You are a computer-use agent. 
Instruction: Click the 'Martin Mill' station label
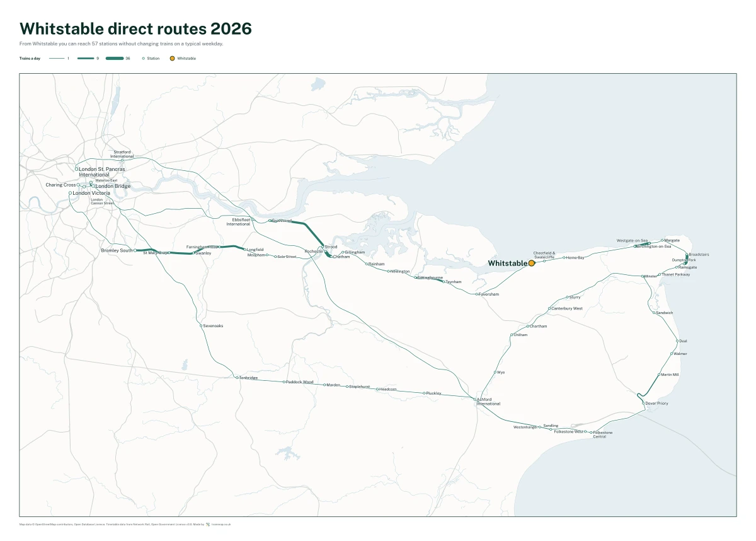[x=670, y=375]
